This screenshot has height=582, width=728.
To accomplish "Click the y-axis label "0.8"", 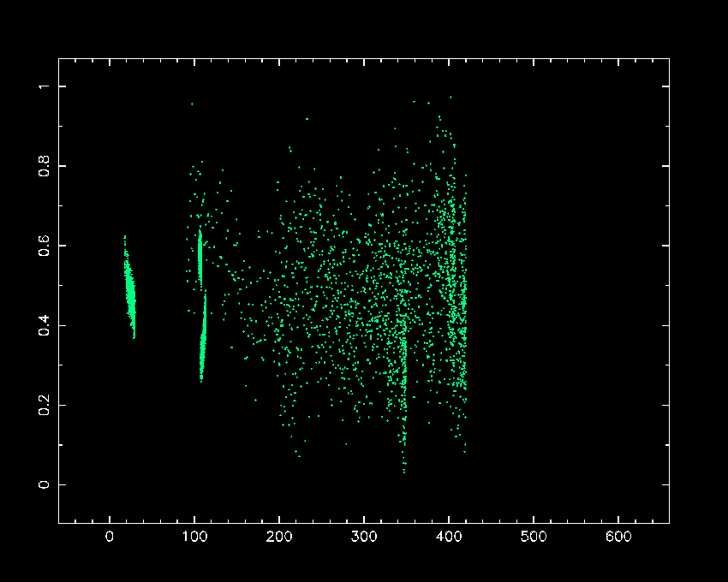I will 44,166.
